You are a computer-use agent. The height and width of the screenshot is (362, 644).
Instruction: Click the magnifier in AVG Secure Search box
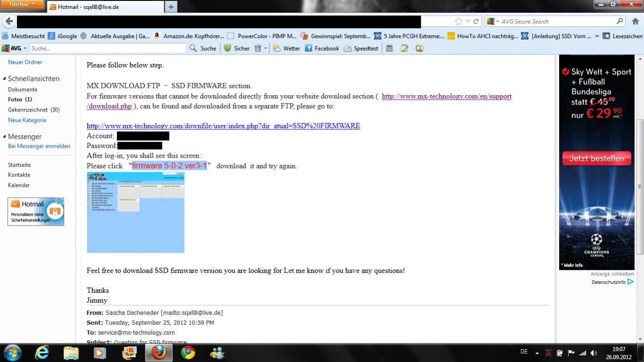(x=620, y=21)
